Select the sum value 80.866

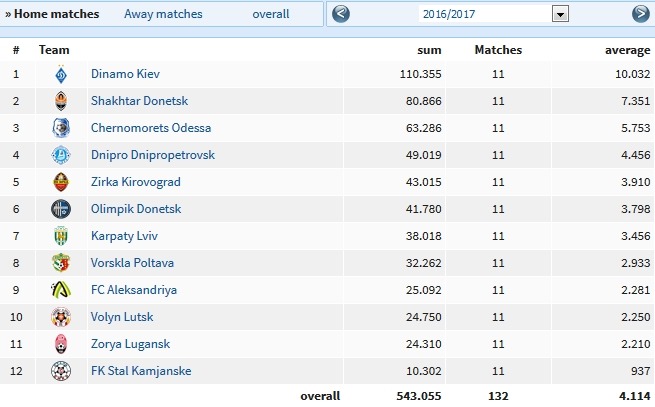[x=424, y=101]
